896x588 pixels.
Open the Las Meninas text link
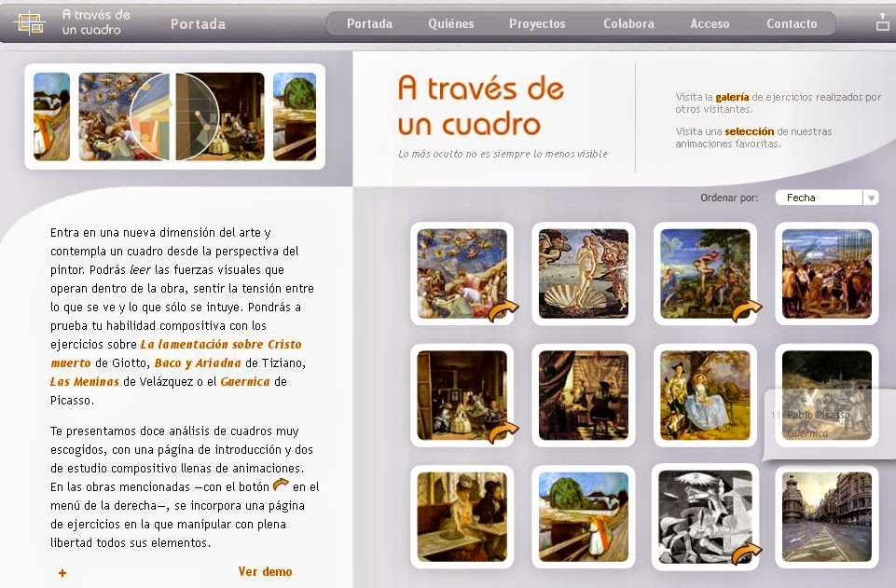coord(85,382)
